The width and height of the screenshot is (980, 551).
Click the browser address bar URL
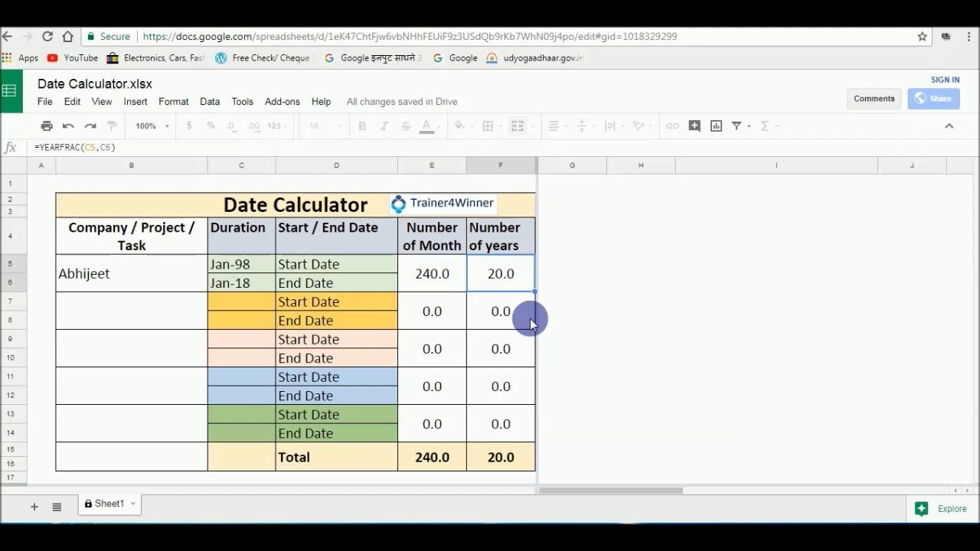click(x=410, y=36)
